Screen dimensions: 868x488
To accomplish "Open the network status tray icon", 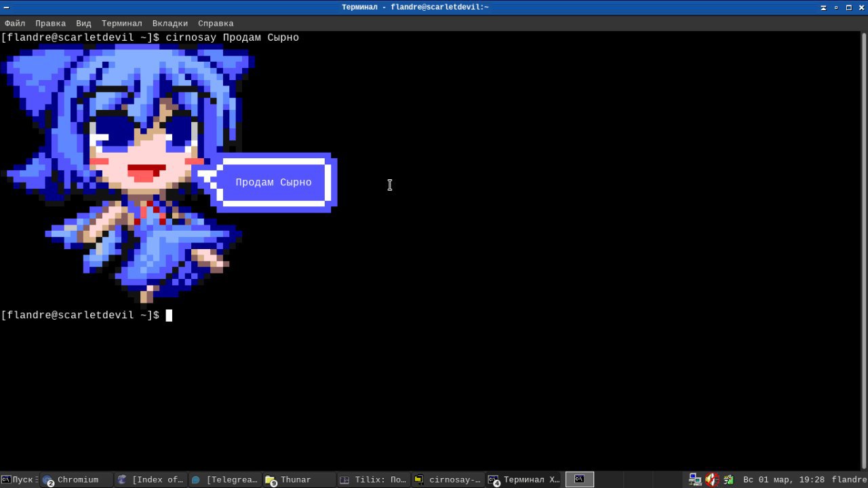I will [x=695, y=480].
